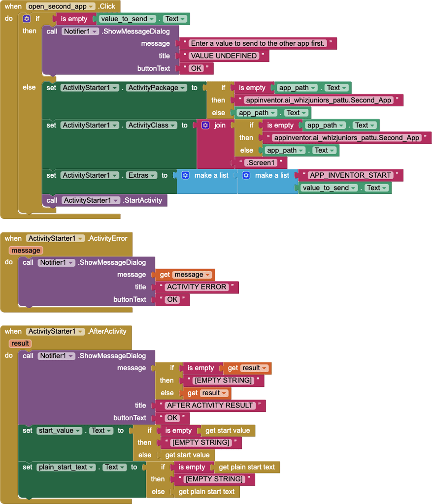Screen dimensions: 432x504
Task: Click the gear on the outer make a list block
Action: click(185, 175)
